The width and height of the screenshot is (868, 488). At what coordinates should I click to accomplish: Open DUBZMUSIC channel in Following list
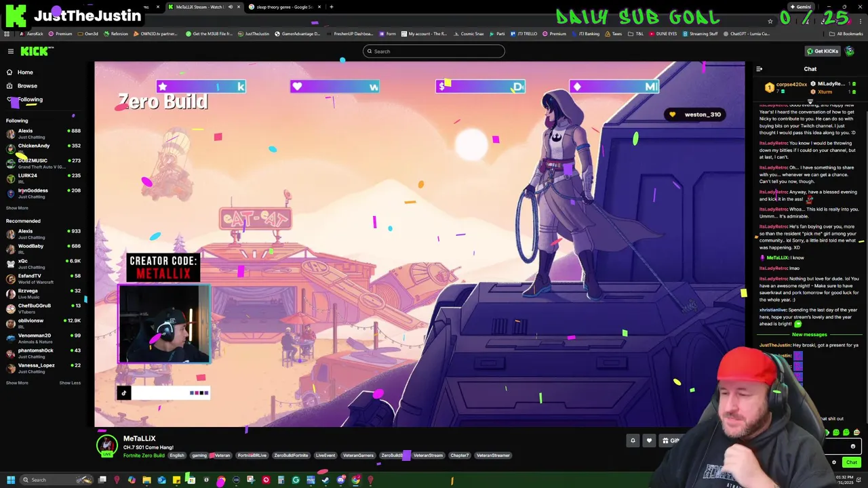(x=43, y=163)
